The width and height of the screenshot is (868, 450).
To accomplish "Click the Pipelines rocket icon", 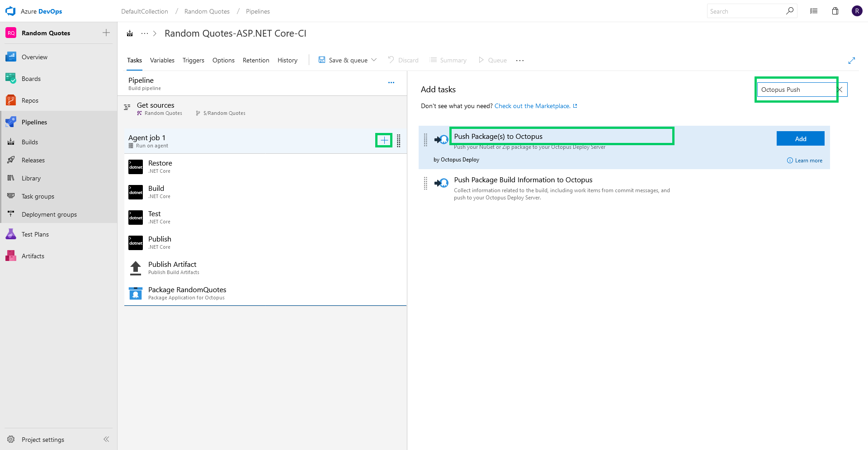I will pos(11,122).
